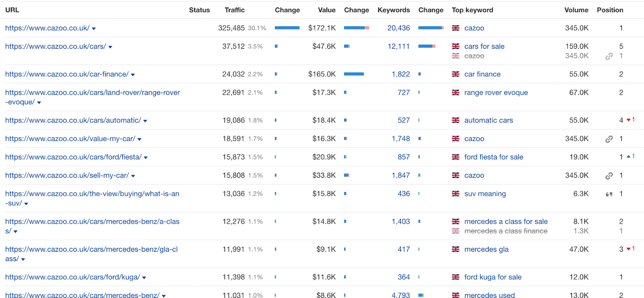Click red down arrow in automatic cars row
The image size is (644, 298).
628,120
